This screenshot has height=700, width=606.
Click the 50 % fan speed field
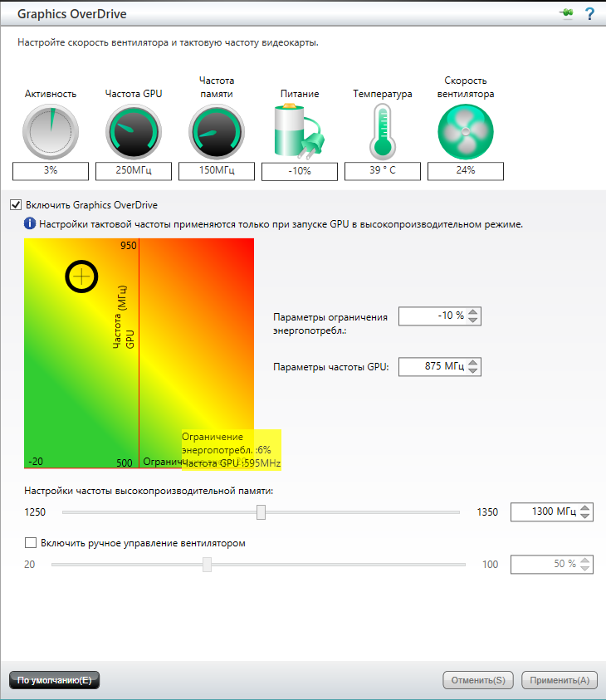pos(551,565)
